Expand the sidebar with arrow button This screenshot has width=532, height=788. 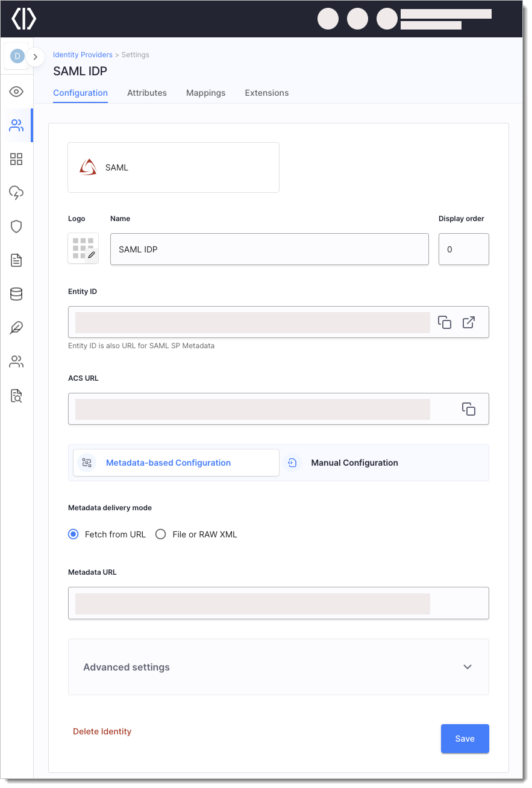pos(36,57)
